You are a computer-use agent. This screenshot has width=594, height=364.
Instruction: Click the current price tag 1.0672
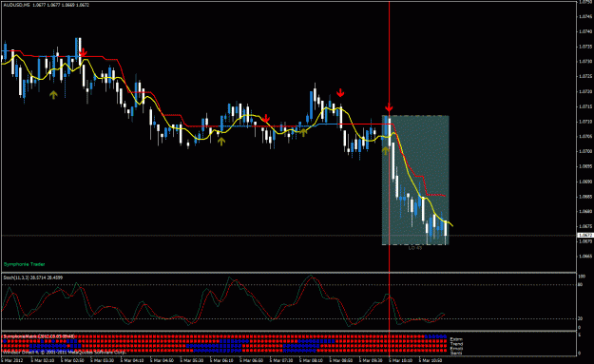tap(585, 235)
